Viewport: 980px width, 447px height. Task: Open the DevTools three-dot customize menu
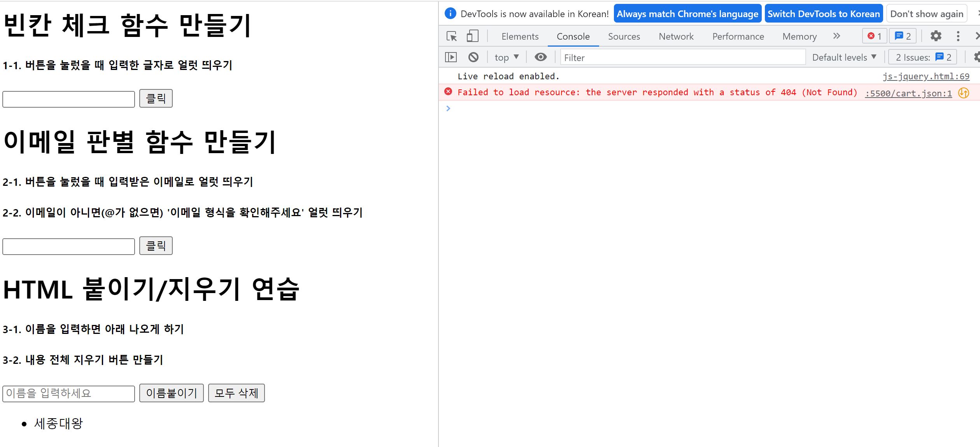click(958, 36)
